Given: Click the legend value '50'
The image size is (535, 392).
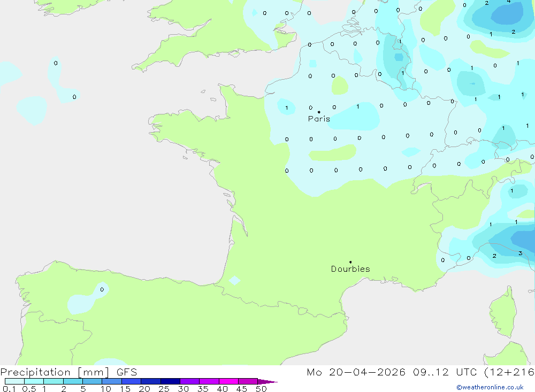Looking at the screenshot, I should coord(261,389).
